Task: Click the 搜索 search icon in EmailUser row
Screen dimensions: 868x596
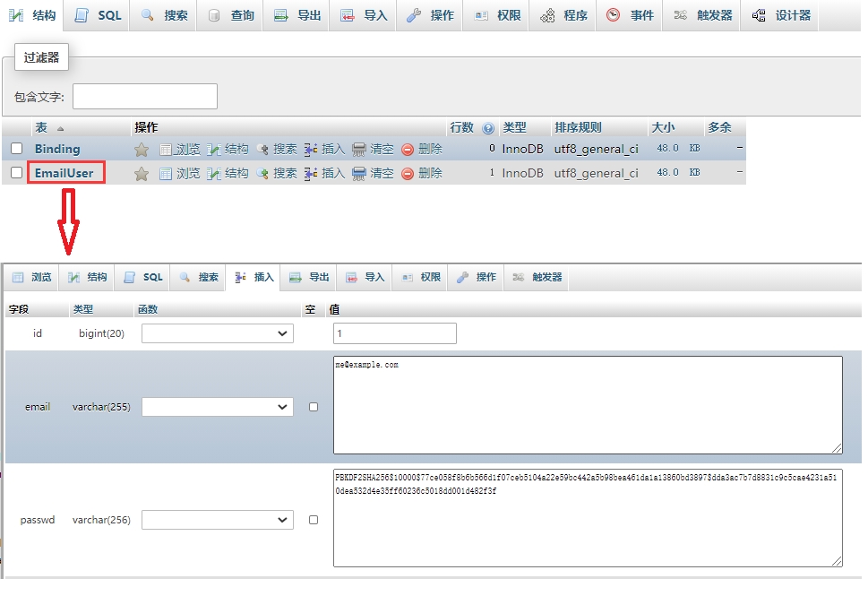Action: [262, 173]
